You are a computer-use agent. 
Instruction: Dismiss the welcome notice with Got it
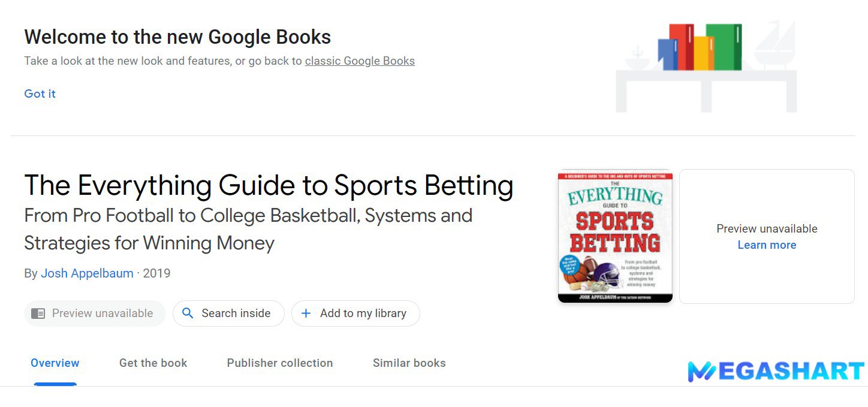[x=40, y=94]
